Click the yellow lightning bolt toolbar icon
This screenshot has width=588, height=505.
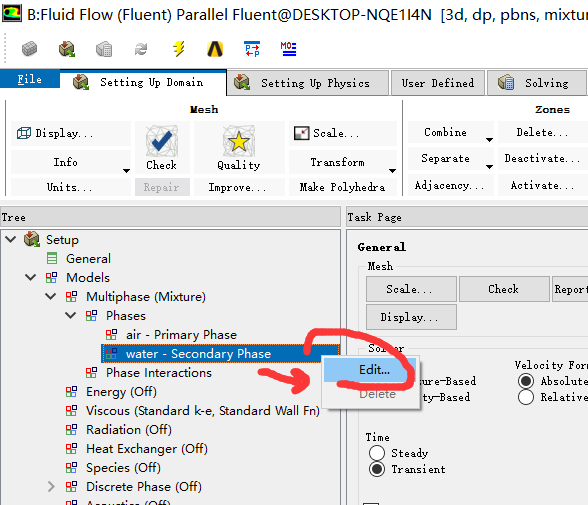tap(178, 49)
